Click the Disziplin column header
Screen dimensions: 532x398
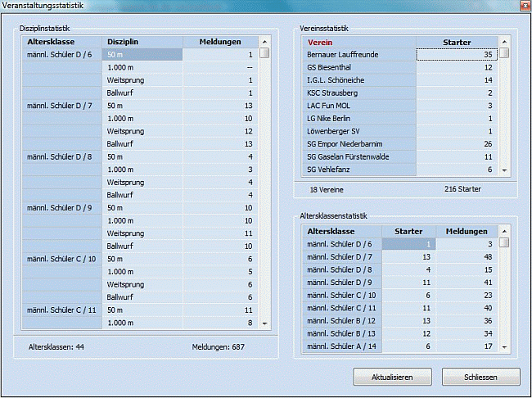tap(142, 41)
